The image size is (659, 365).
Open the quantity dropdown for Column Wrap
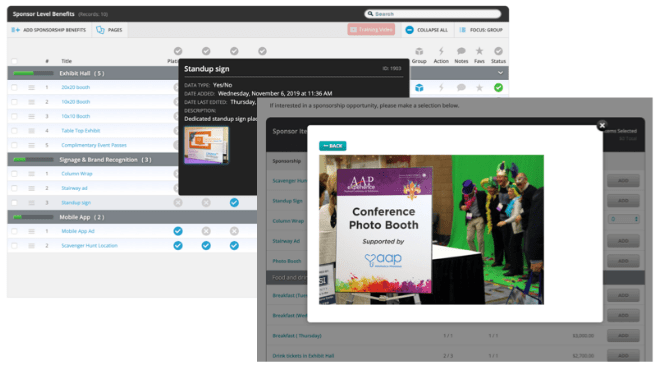coord(624,219)
